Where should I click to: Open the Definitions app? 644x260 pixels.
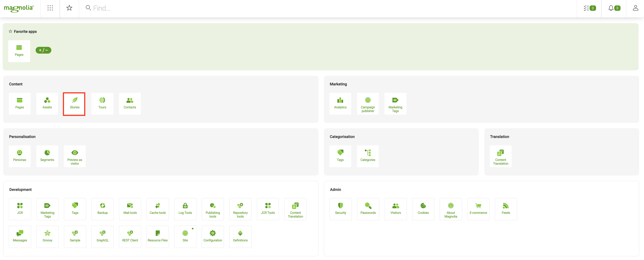(x=240, y=237)
